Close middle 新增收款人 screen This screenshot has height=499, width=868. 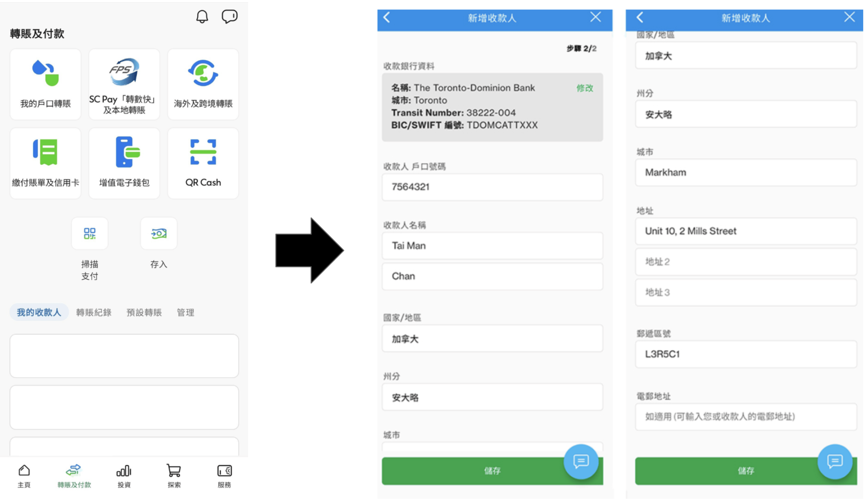click(595, 17)
